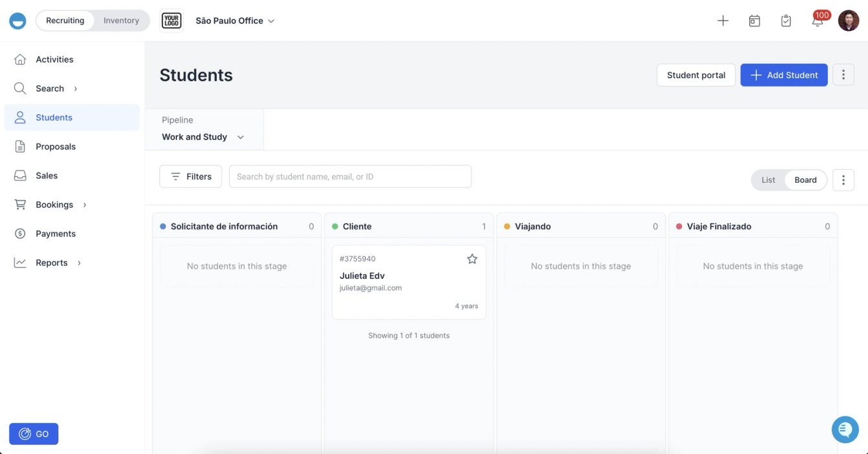This screenshot has width=868, height=454.
Task: Expand the Reports submenu chevron
Action: click(x=79, y=263)
